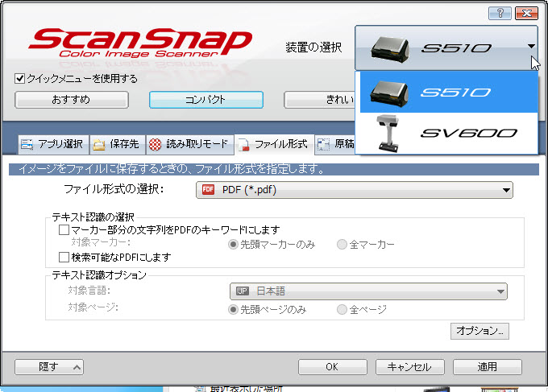This screenshot has height=392, width=548.
Task: Click the S510 scanner image in the list
Action: click(x=390, y=93)
